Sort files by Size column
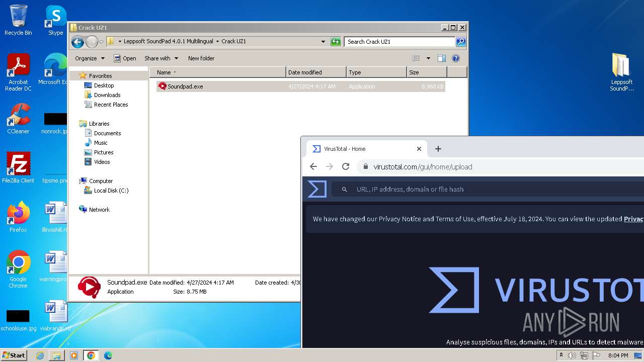The image size is (644, 362). [427, 72]
